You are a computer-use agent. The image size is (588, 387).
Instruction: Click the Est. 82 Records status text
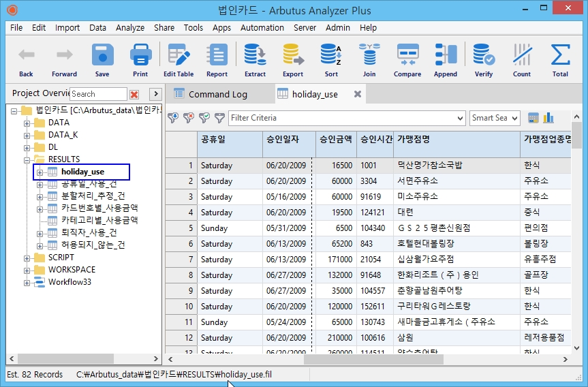tap(35, 375)
